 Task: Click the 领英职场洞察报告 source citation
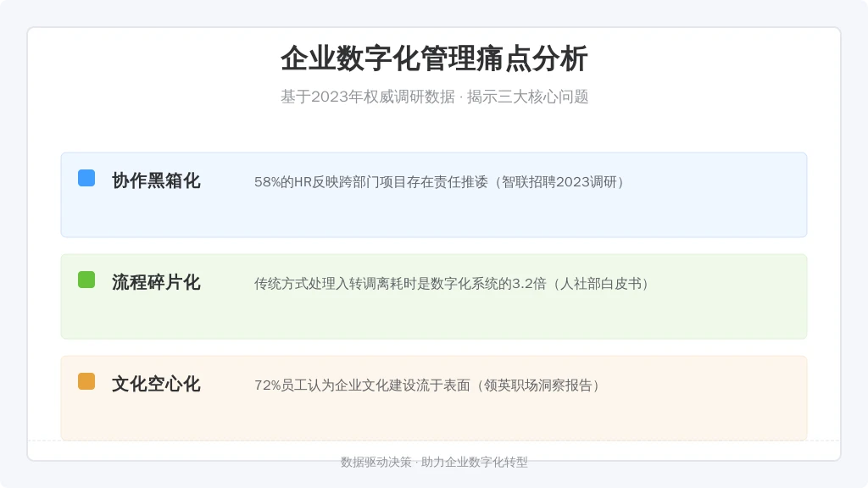[x=538, y=385]
